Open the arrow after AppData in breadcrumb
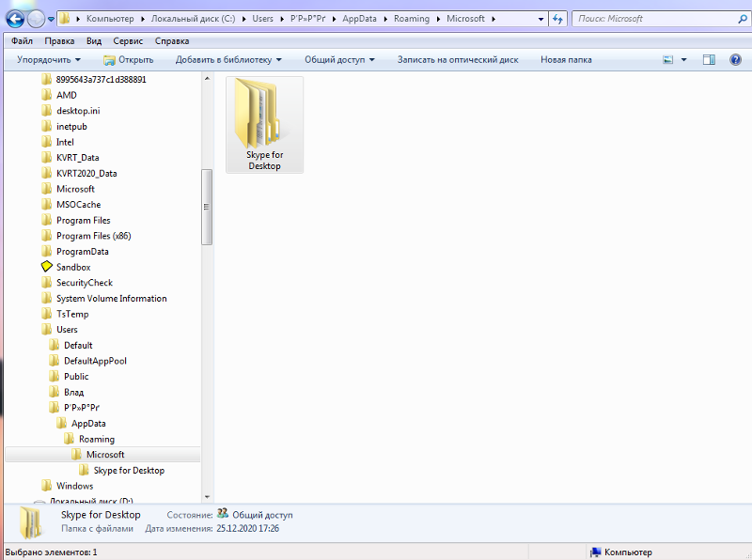This screenshot has height=560, width=752. tap(385, 19)
